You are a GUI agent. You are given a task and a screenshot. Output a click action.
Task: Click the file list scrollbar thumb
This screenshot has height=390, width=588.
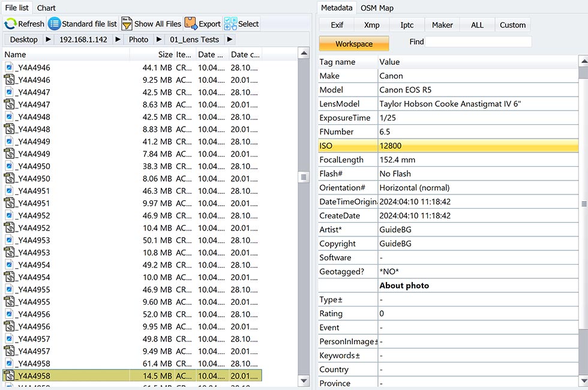coord(304,176)
